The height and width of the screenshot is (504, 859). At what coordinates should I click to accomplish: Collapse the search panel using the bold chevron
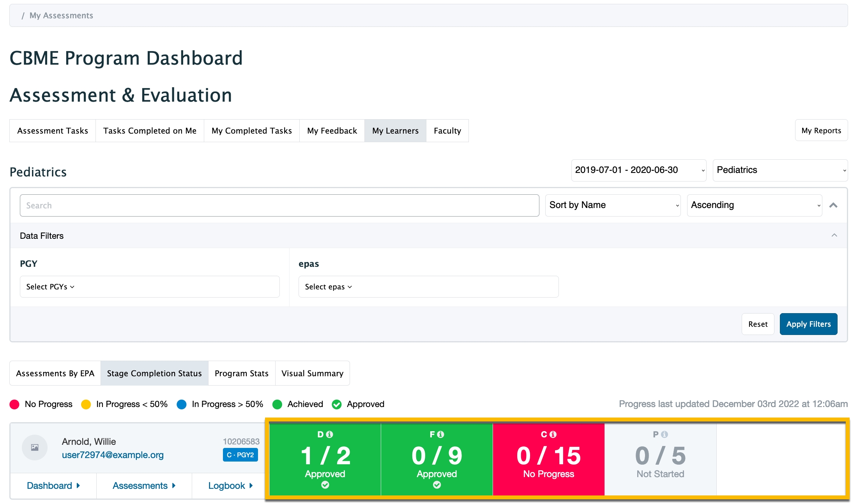tap(833, 205)
